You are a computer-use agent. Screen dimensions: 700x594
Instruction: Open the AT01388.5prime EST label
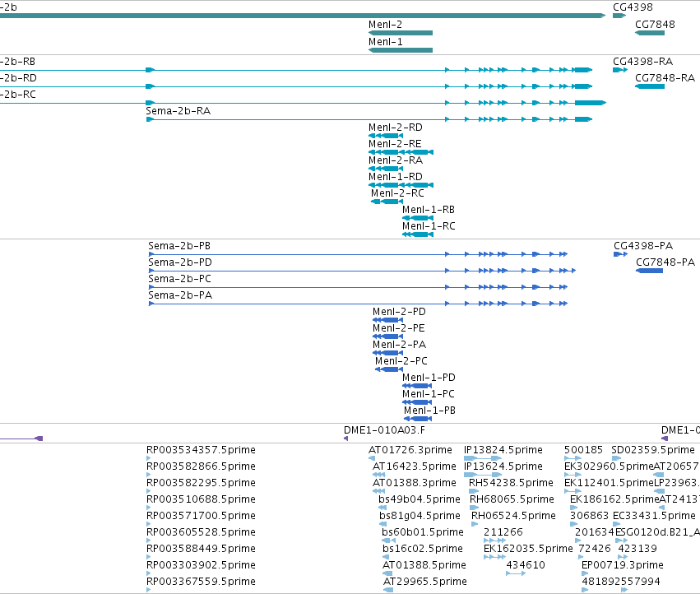pyautogui.click(x=424, y=565)
